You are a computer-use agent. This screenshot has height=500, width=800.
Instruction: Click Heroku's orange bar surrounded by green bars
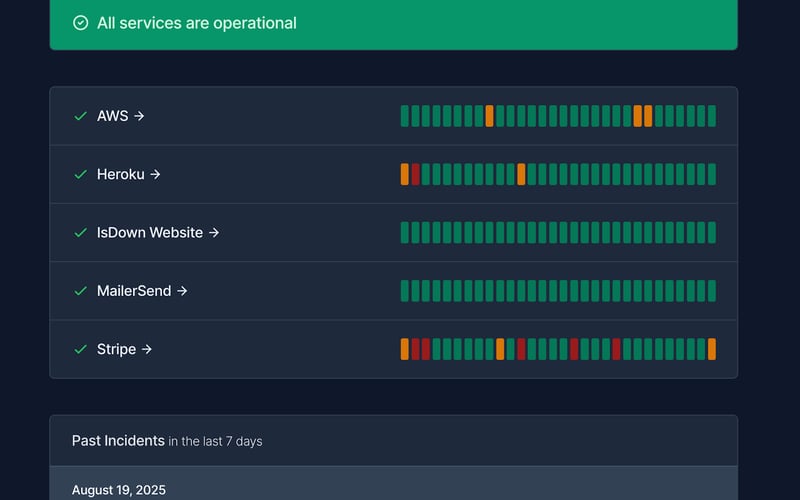click(x=521, y=174)
